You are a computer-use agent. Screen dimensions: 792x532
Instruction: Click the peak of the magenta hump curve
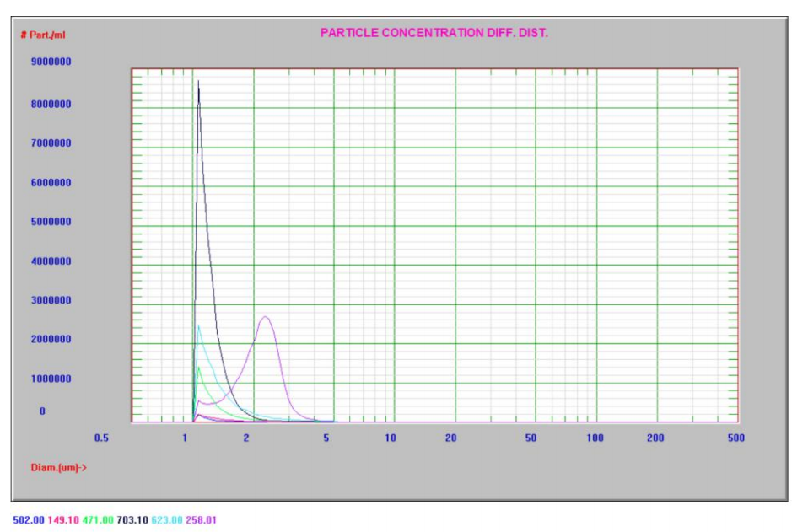click(x=265, y=317)
